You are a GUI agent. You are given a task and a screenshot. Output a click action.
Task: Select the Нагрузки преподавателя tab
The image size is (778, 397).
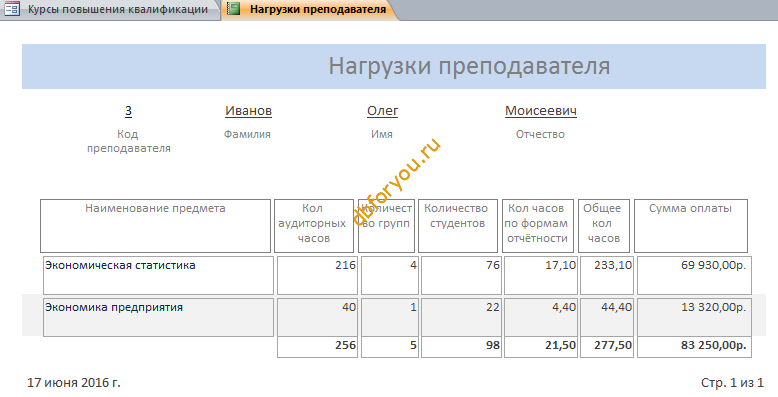pyautogui.click(x=310, y=9)
